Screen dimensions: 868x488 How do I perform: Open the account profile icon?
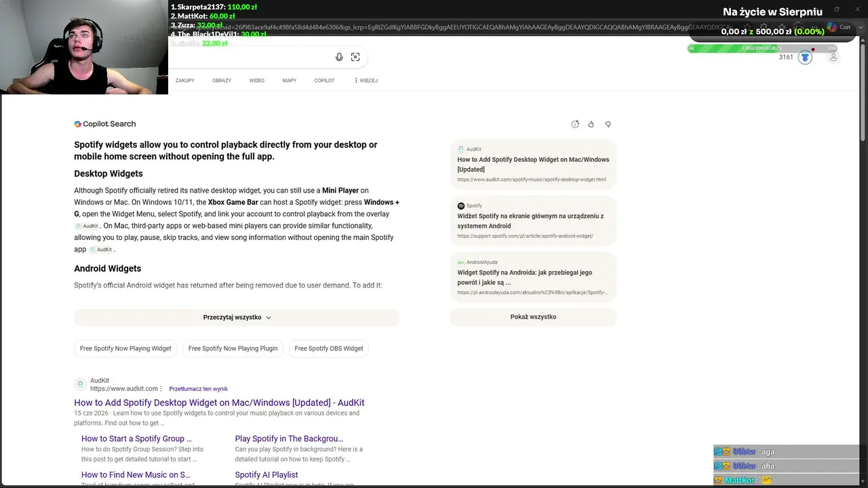[833, 58]
